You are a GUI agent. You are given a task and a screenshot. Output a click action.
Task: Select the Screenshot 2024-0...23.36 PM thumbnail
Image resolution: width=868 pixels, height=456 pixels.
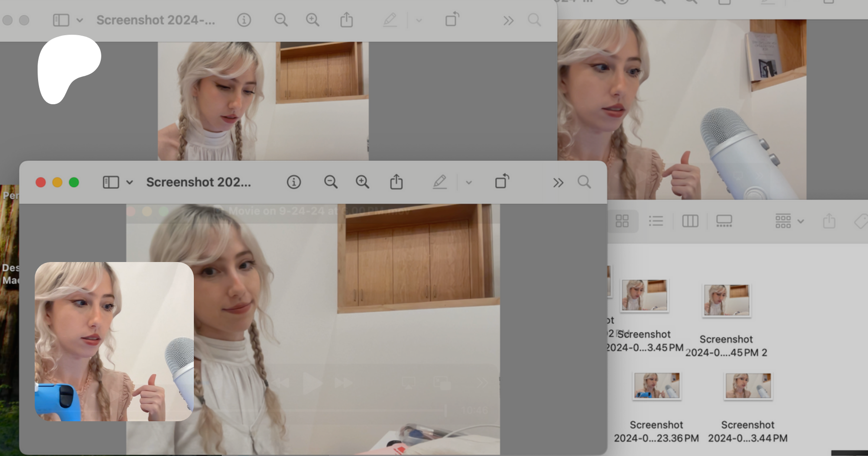(x=656, y=386)
